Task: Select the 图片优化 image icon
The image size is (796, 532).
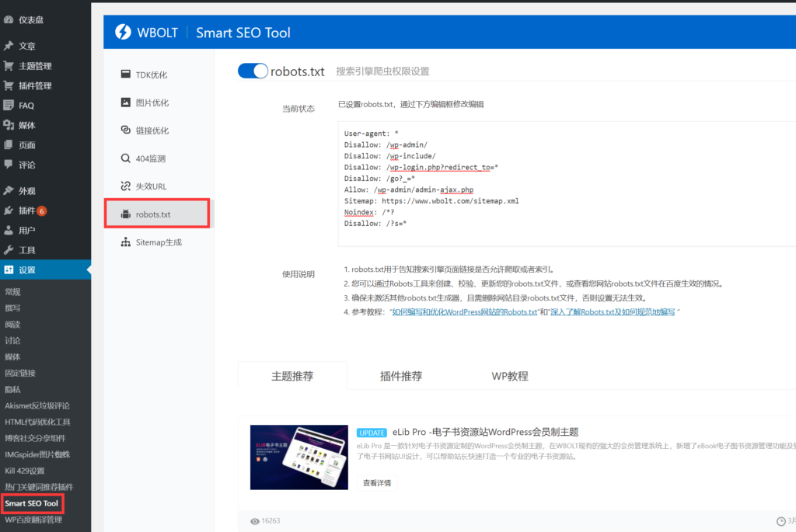Action: (126, 103)
